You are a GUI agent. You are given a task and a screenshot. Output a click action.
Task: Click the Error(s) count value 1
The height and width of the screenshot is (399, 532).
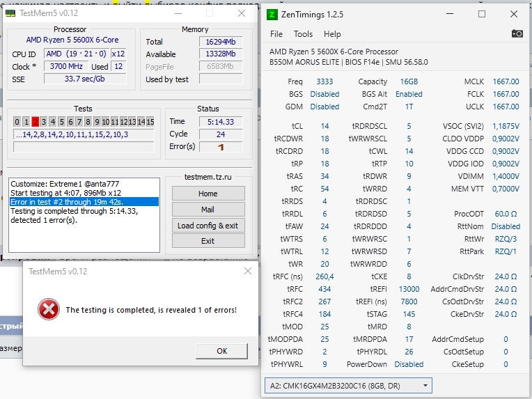[221, 147]
